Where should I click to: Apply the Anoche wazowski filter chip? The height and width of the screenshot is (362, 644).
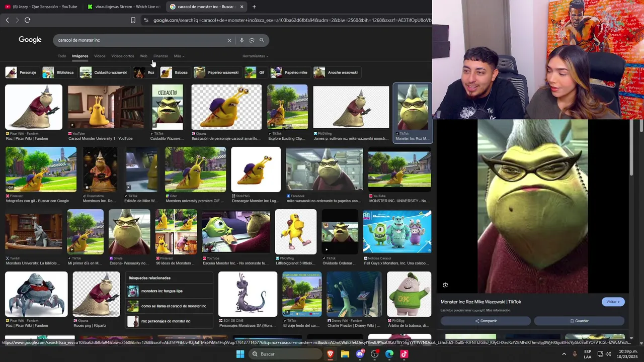336,72
